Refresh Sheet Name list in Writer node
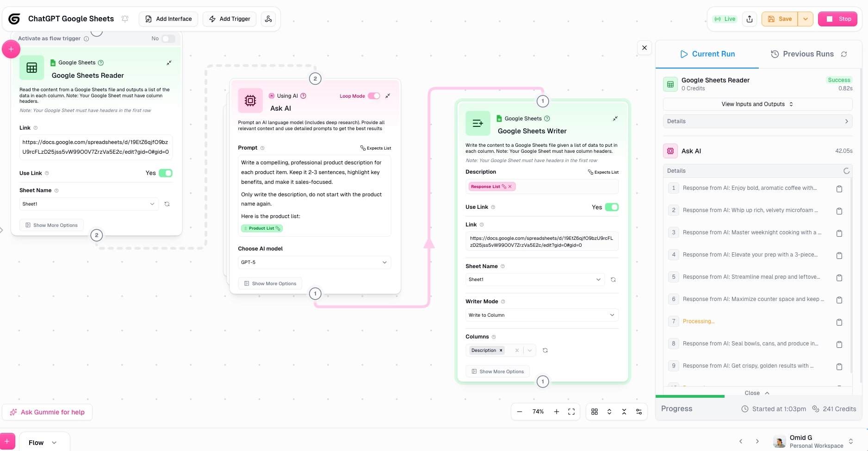Image resolution: width=868 pixels, height=451 pixels. pyautogui.click(x=613, y=280)
